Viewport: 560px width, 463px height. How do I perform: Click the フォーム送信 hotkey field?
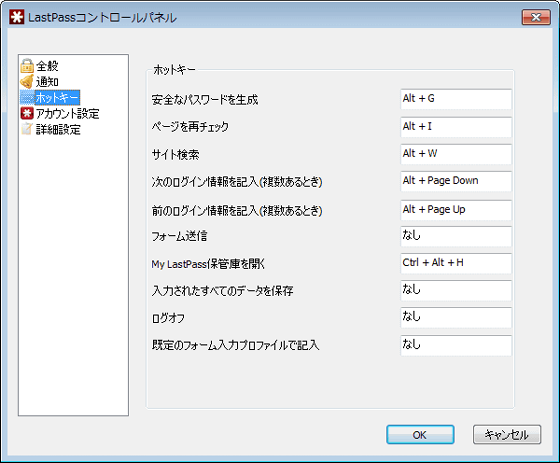(456, 236)
